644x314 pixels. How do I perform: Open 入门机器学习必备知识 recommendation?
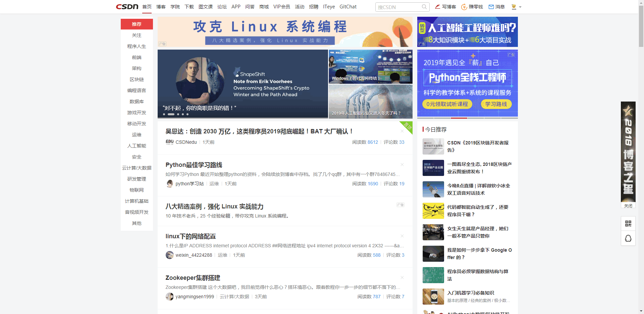pos(471,293)
